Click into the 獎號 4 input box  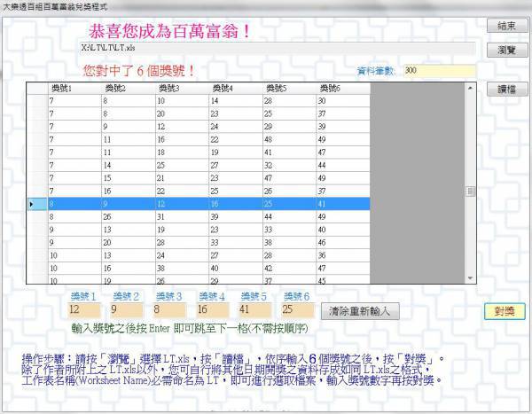(210, 310)
